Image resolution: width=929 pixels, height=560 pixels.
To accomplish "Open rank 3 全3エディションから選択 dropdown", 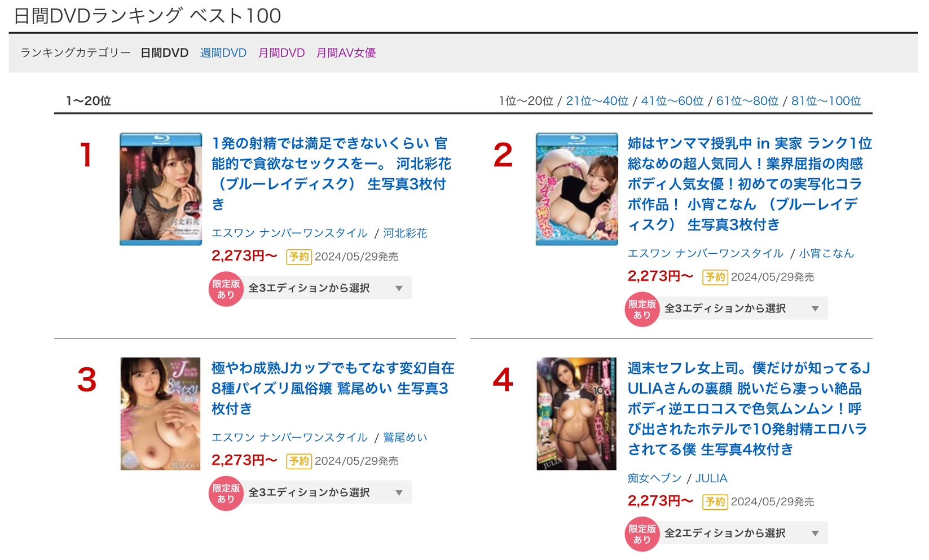I will [x=327, y=492].
